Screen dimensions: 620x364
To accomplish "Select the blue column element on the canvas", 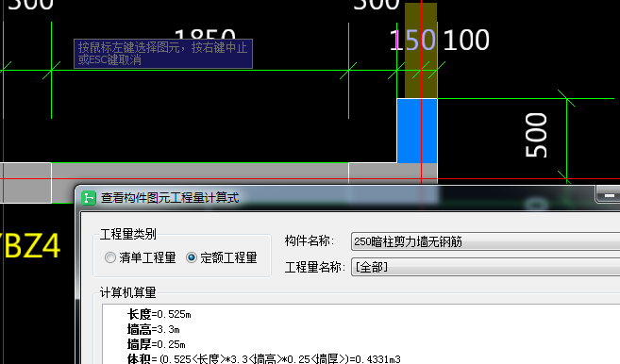I will [x=417, y=131].
